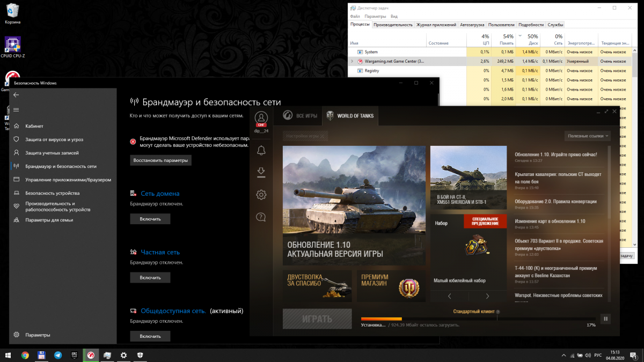Open the support question mark icon

click(x=261, y=217)
